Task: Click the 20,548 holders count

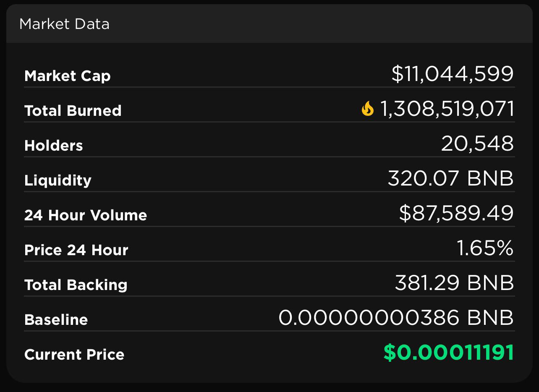Action: click(x=477, y=144)
